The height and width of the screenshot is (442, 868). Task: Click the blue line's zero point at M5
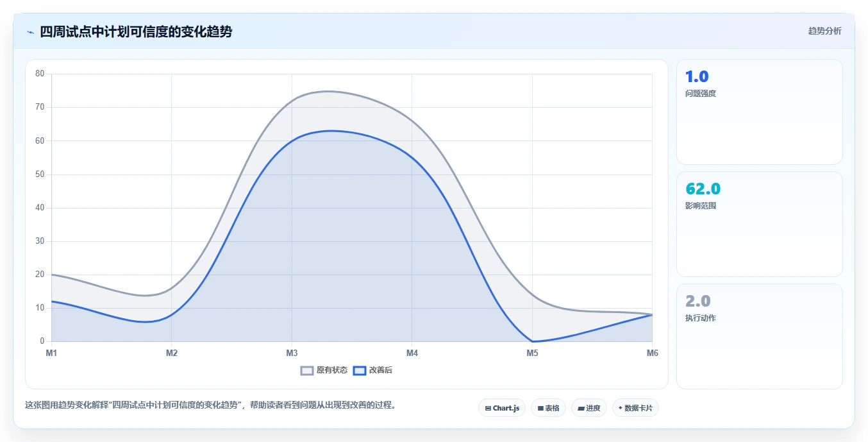tap(532, 341)
